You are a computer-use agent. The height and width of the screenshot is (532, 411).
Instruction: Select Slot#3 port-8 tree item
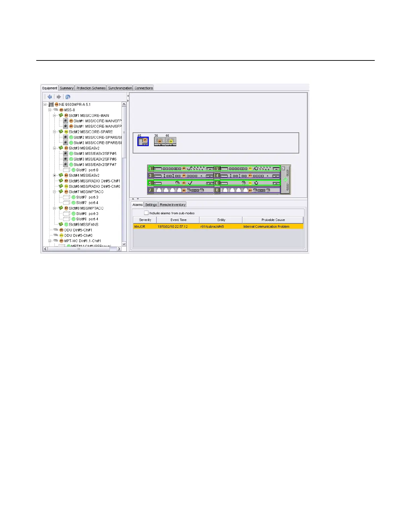[x=87, y=170]
